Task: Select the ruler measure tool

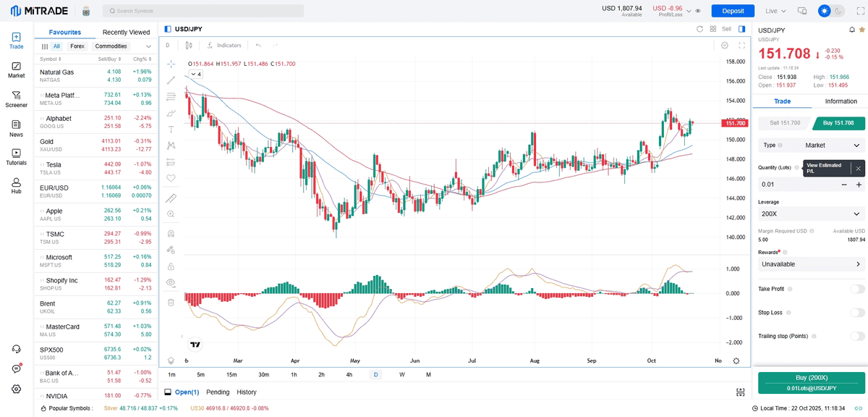Action: (171, 198)
